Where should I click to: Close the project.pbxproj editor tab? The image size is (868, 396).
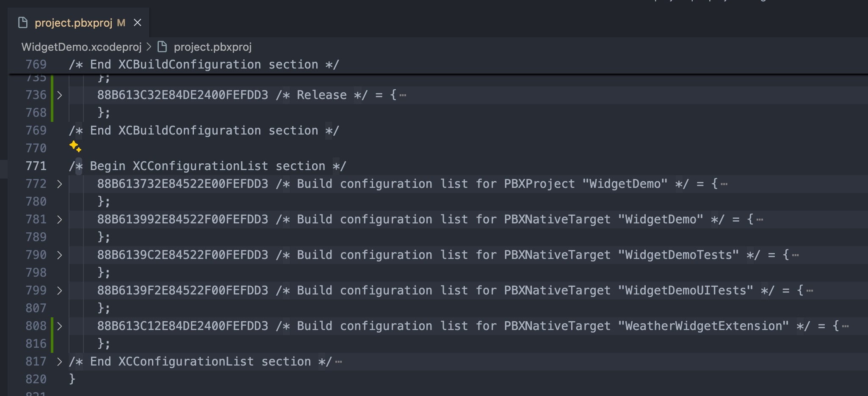(x=138, y=22)
